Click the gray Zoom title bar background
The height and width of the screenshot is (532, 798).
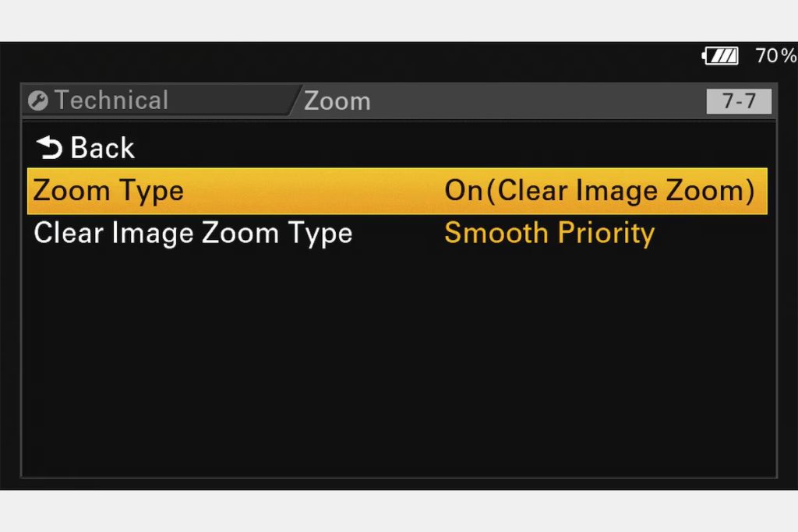coord(535,100)
